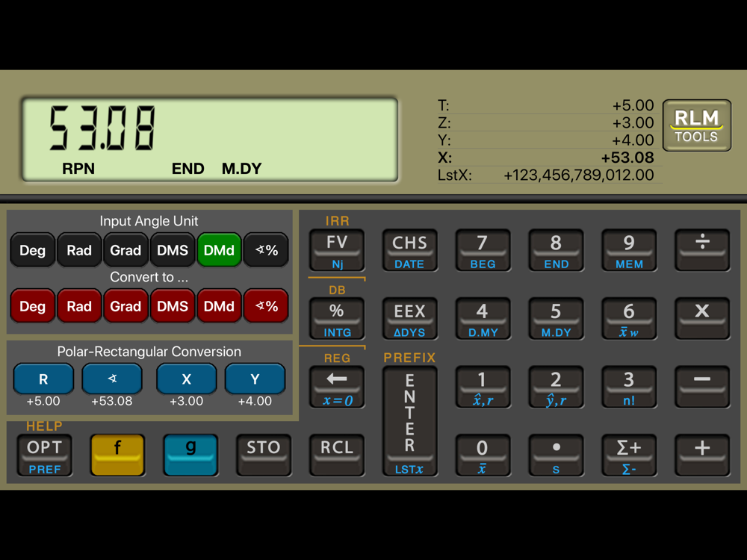Viewport: 747px width, 560px height.
Task: Tap the Σ+ statistics key
Action: point(629,455)
